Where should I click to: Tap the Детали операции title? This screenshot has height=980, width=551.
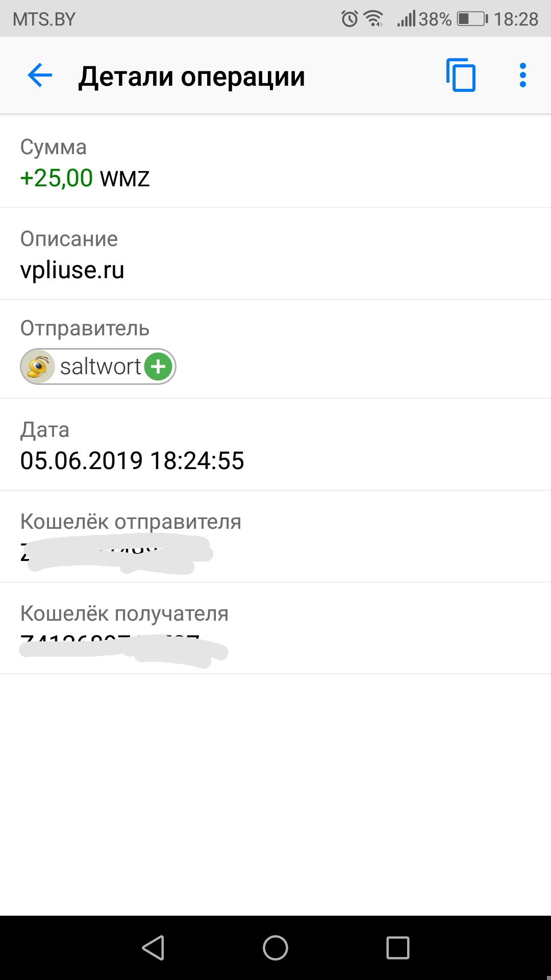pyautogui.click(x=191, y=77)
